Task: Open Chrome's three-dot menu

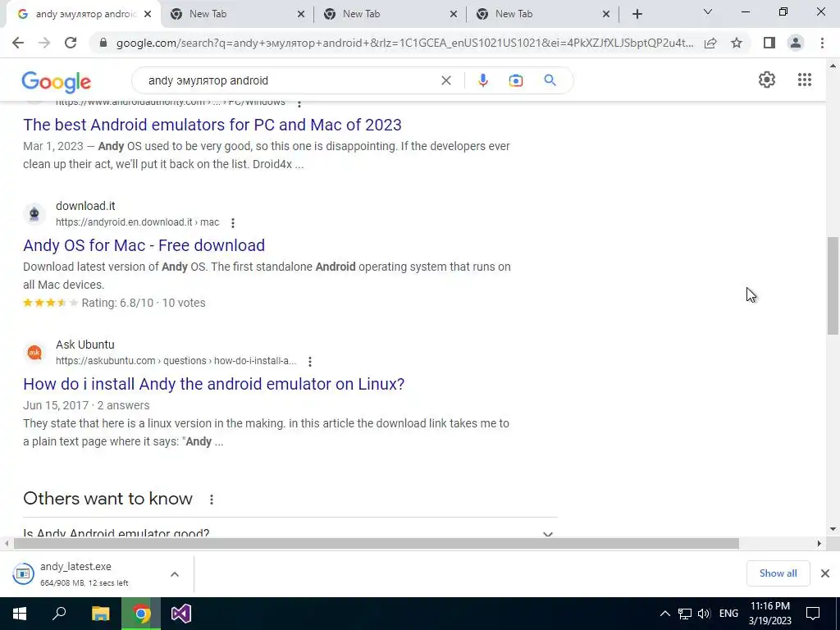Action: point(822,43)
